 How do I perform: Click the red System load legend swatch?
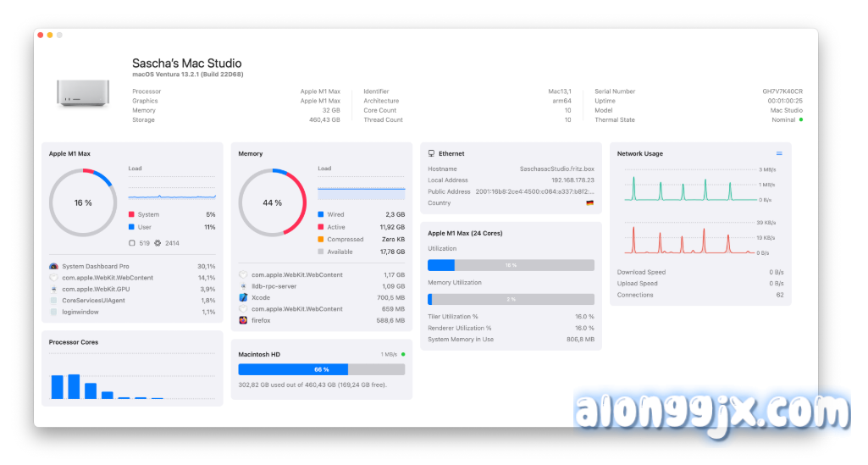pyautogui.click(x=131, y=215)
